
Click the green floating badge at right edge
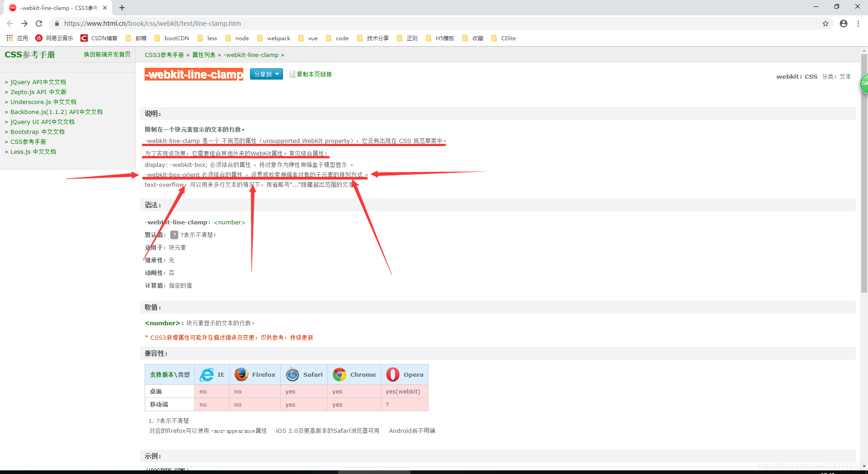click(x=864, y=84)
